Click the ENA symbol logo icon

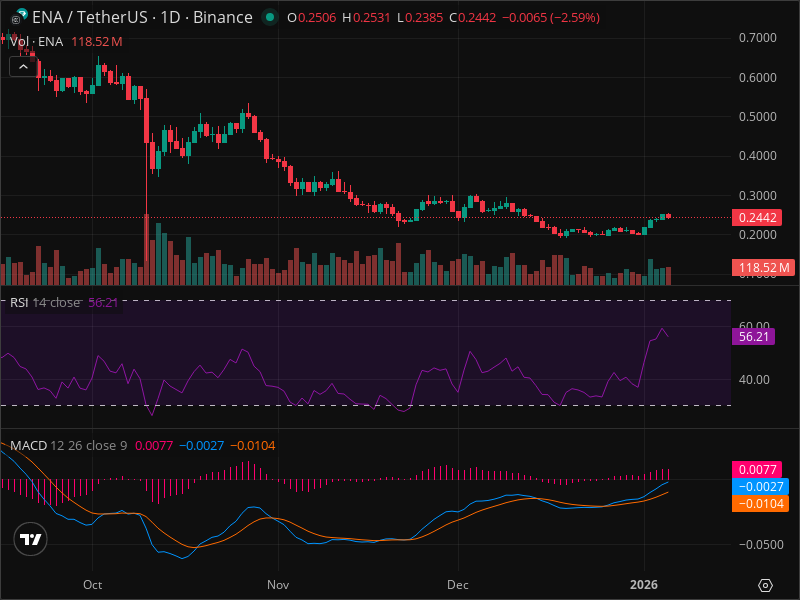pyautogui.click(x=20, y=16)
